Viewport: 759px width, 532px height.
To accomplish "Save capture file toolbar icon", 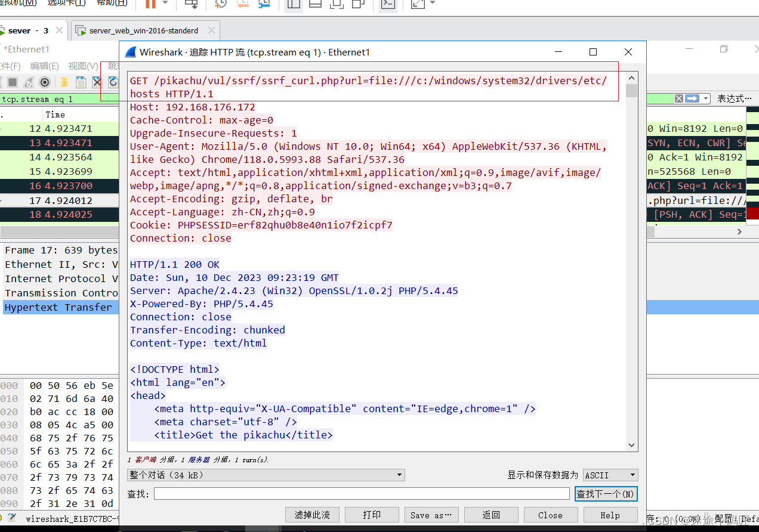I will [81, 82].
